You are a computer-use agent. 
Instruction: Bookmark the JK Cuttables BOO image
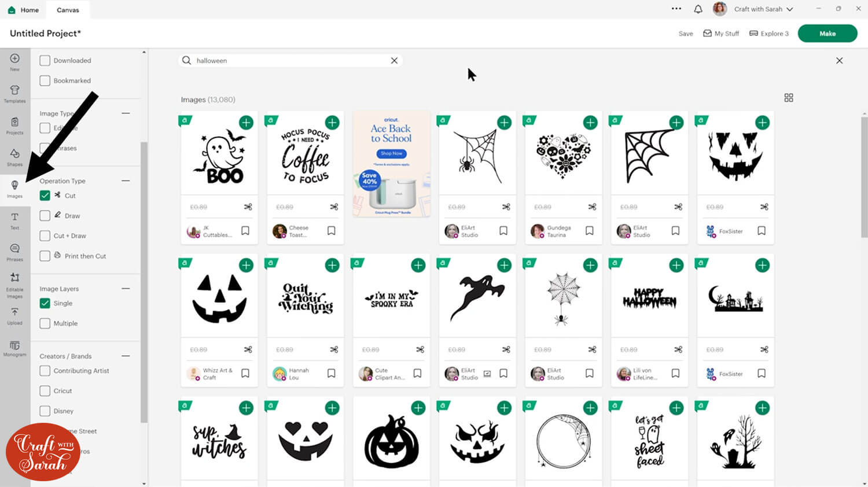point(245,231)
